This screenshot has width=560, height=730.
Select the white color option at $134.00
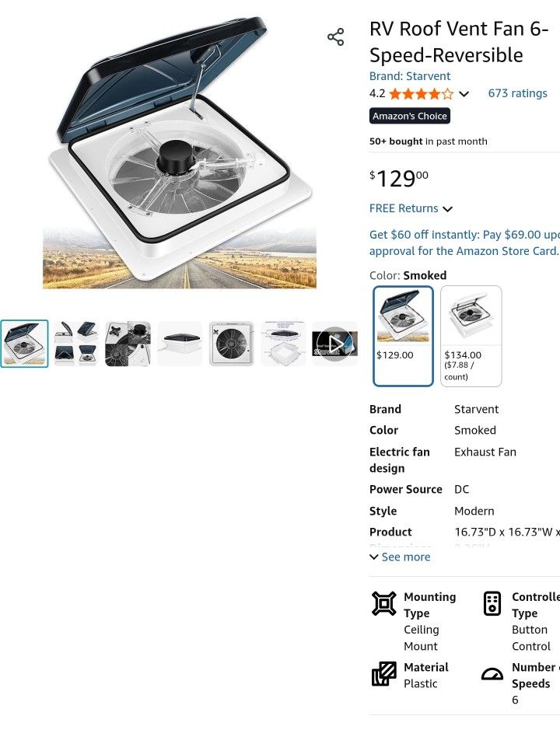click(x=471, y=335)
